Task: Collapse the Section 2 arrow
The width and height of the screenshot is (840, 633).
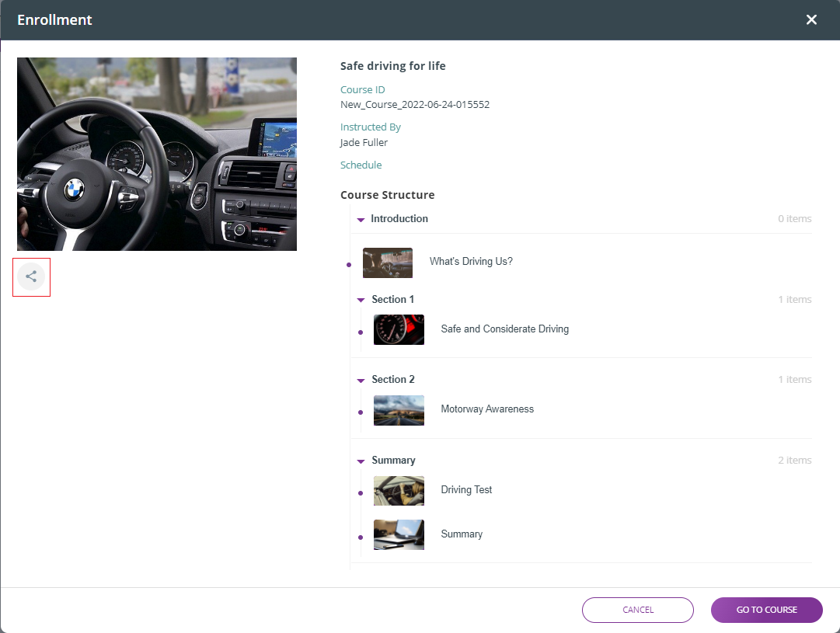Action: click(361, 381)
